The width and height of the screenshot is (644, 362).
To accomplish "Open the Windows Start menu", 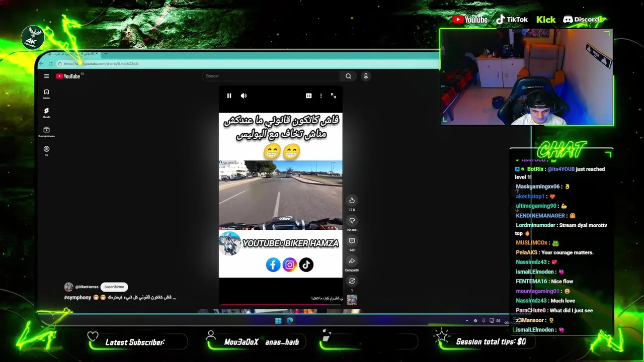I will pyautogui.click(x=278, y=320).
